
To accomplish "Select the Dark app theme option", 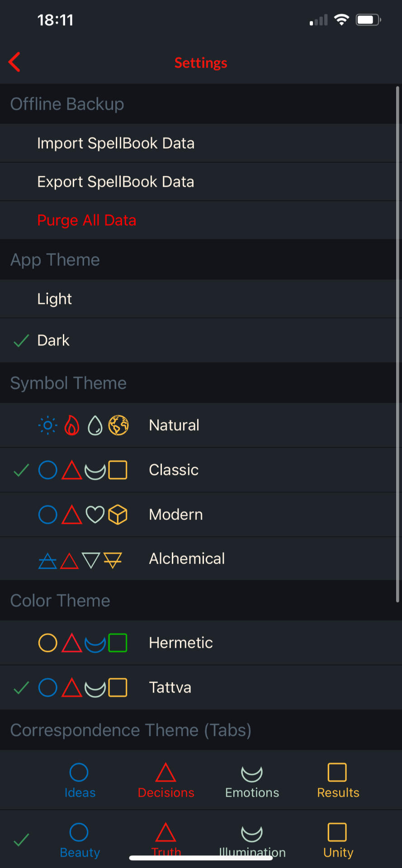I will coord(201,340).
